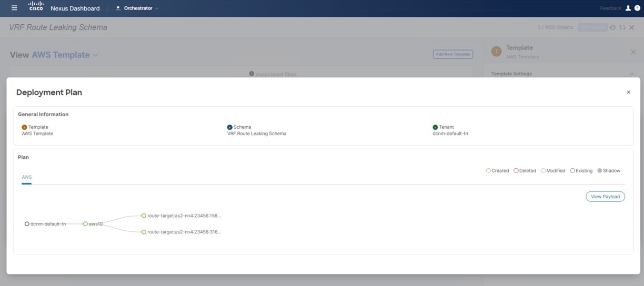Click the Template avatar icon in side panel
Viewport: 644px width, 286px height.
coord(496,52)
